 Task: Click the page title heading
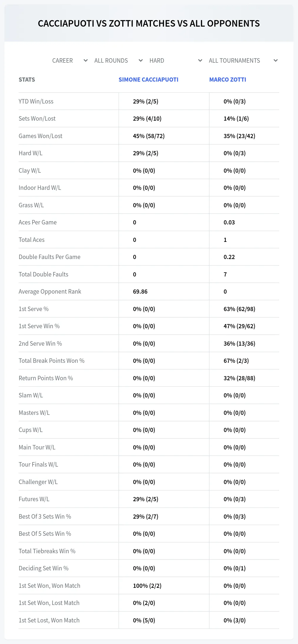click(x=149, y=23)
